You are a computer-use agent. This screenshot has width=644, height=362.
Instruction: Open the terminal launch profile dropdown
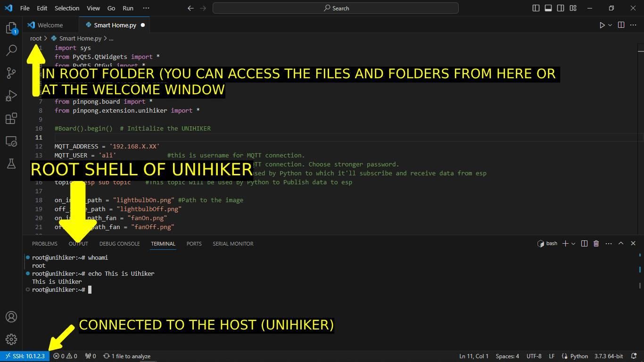[573, 244]
